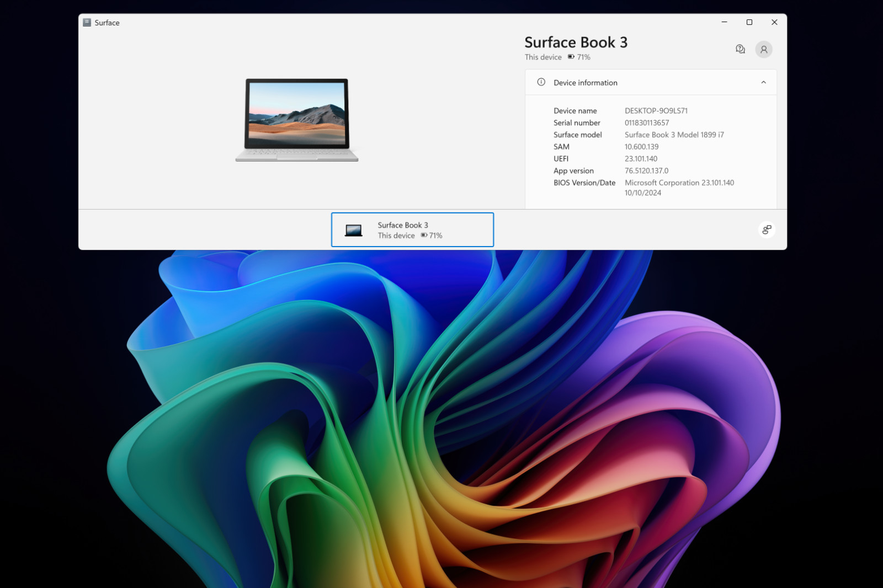Open the feedback chat icon

click(x=740, y=49)
